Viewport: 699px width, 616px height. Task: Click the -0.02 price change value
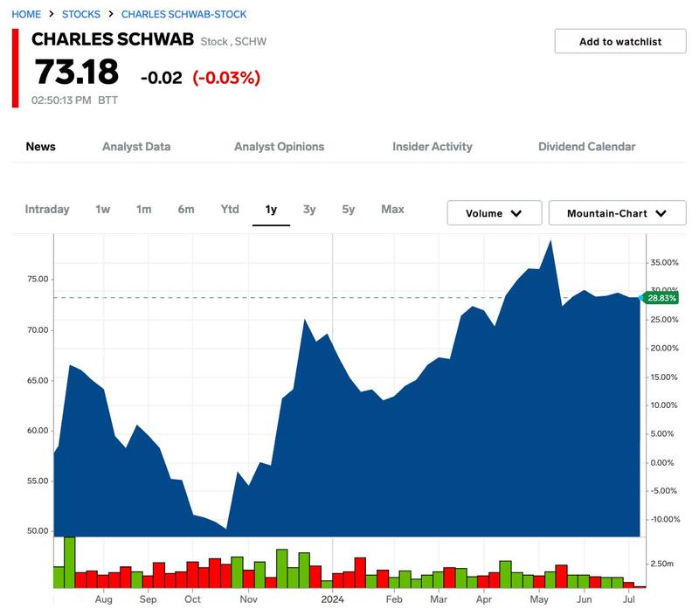tap(162, 78)
